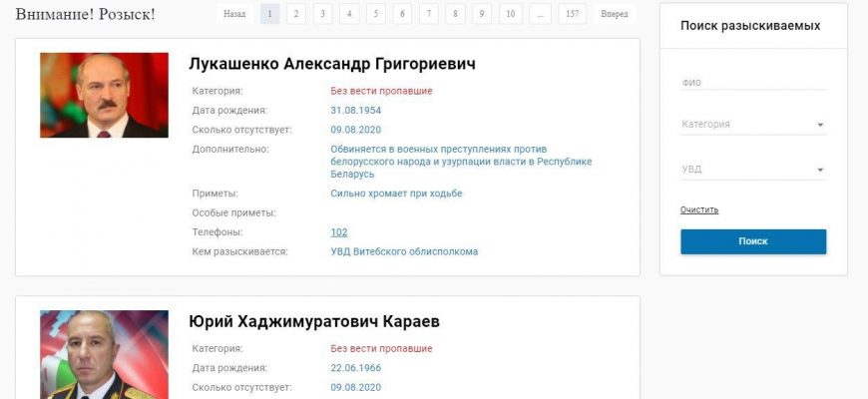
Task: Click birth date 31.08.1954
Action: [x=356, y=111]
